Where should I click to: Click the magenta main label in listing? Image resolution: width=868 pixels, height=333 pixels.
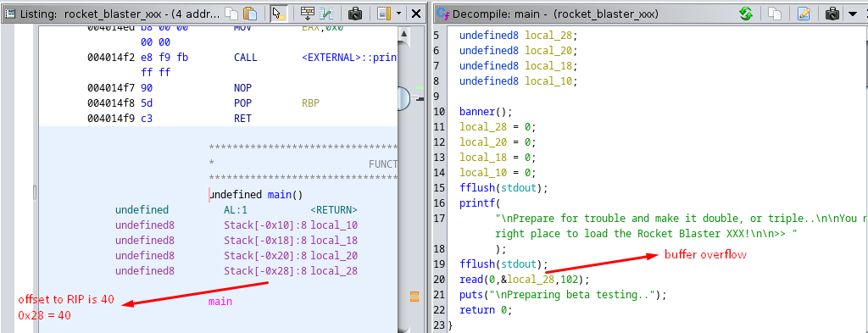pyautogui.click(x=220, y=302)
